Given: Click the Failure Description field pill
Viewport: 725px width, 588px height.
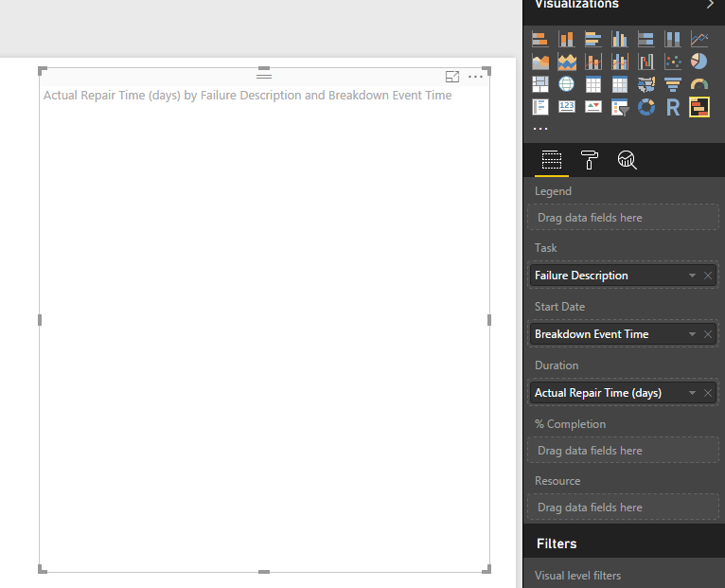Looking at the screenshot, I should [623, 276].
